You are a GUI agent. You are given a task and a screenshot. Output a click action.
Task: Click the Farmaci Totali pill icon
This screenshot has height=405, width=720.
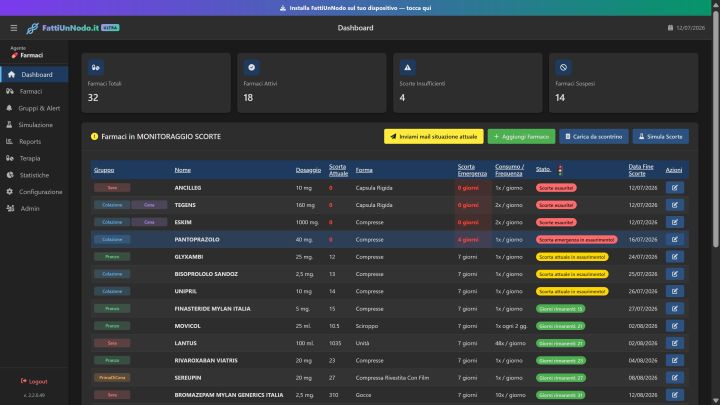(x=96, y=68)
